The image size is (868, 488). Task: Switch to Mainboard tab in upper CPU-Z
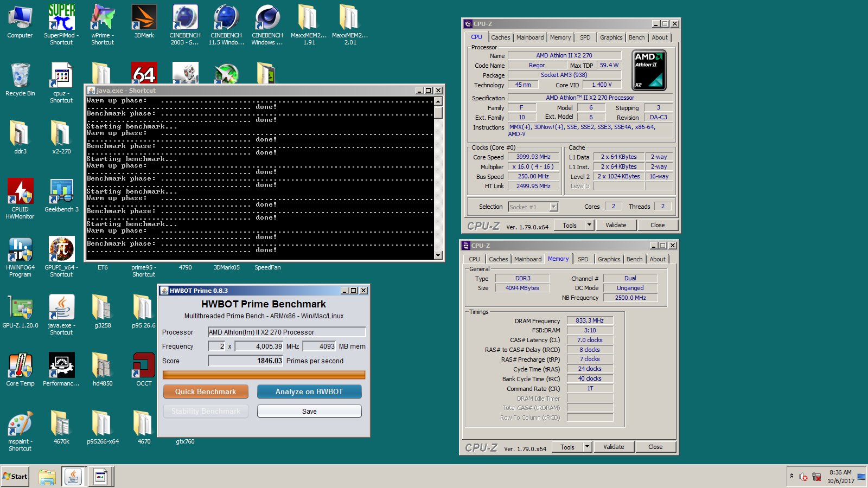click(x=530, y=37)
